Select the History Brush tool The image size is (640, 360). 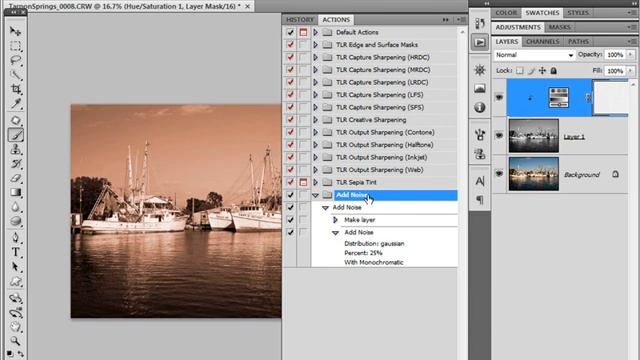pyautogui.click(x=16, y=164)
